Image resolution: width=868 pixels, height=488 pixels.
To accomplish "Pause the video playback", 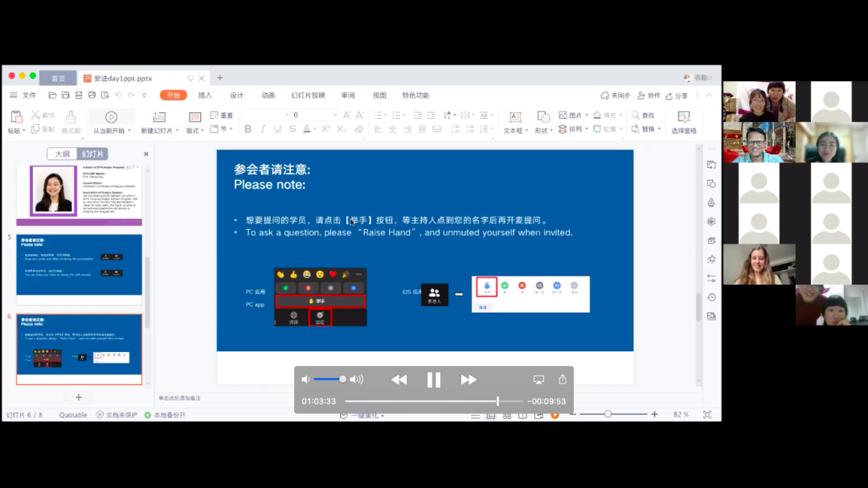I will tap(433, 380).
